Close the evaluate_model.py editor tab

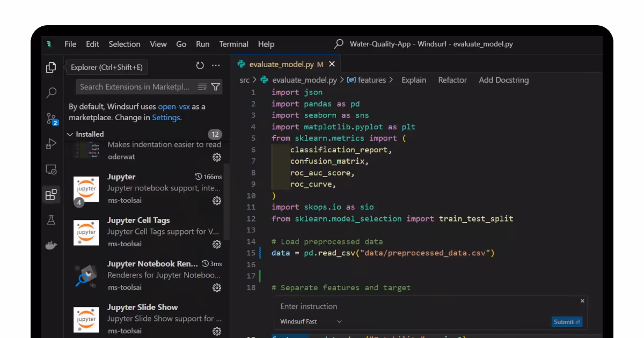click(332, 64)
